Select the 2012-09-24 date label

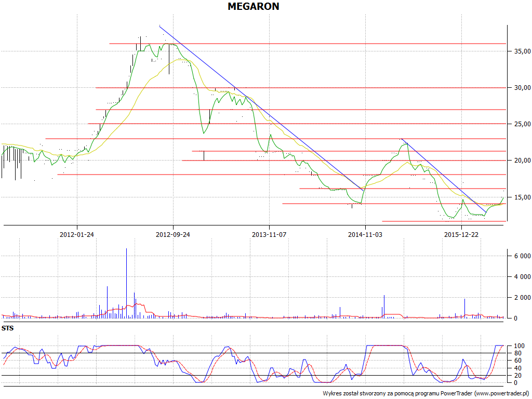tap(172, 234)
